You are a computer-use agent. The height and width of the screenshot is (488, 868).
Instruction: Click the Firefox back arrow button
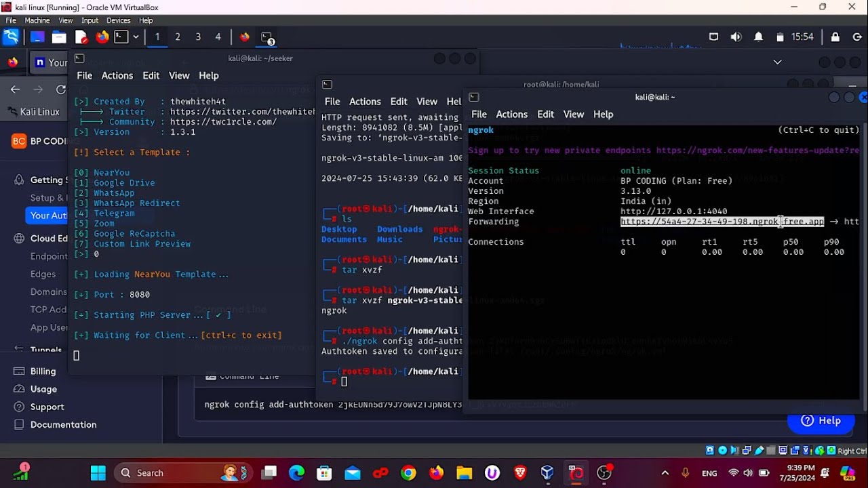(x=16, y=89)
